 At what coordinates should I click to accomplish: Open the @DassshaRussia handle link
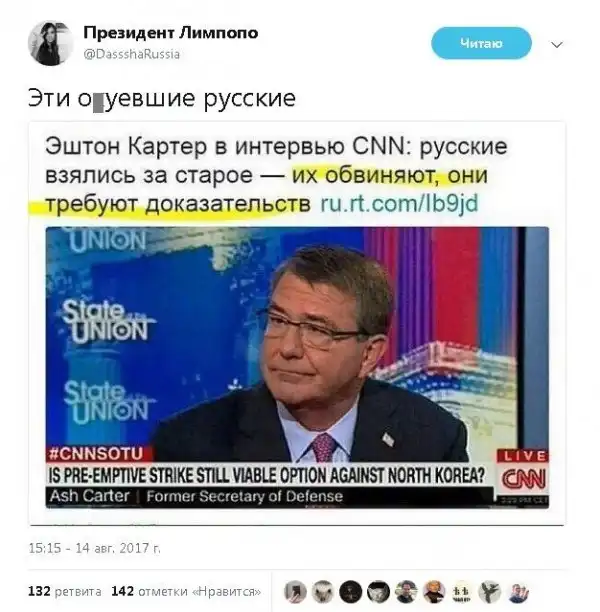132,54
